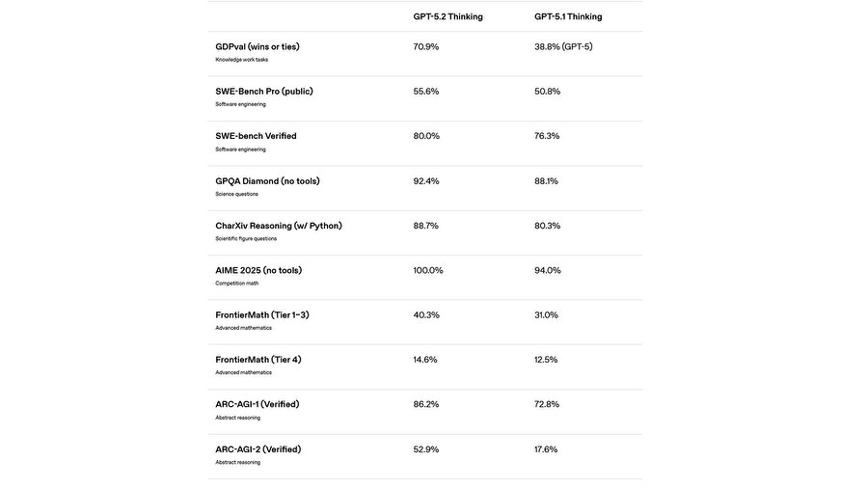Viewport: 868px width, 488px height.
Task: Click the ARC-AGI-2 (Verified) row title
Action: click(258, 449)
